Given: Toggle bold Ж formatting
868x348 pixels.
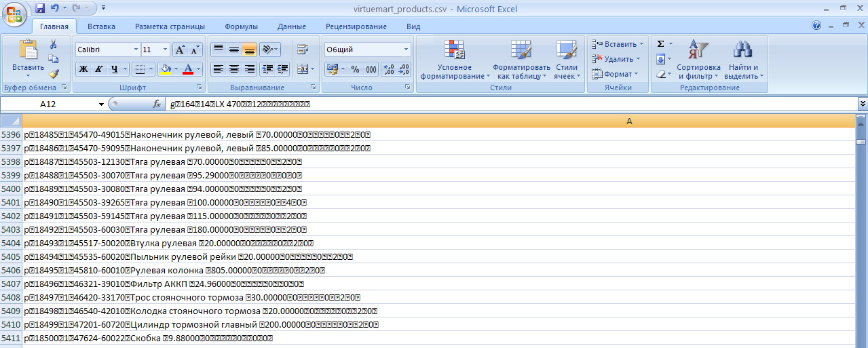Looking at the screenshot, I should pos(83,69).
